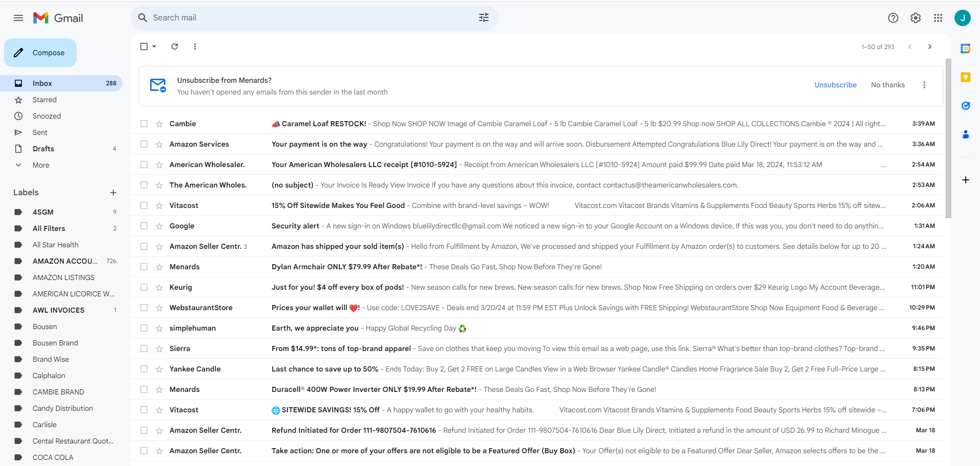Image resolution: width=980 pixels, height=466 pixels.
Task: Open Google Tasks side panel
Action: click(x=966, y=106)
